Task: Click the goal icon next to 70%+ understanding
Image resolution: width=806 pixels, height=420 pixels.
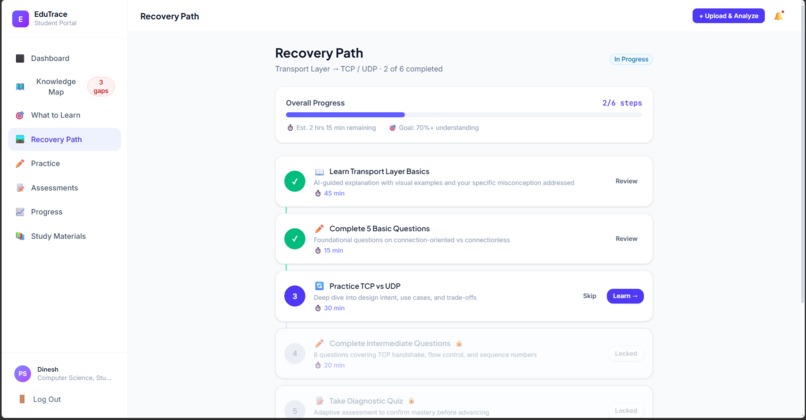Action: pos(393,127)
